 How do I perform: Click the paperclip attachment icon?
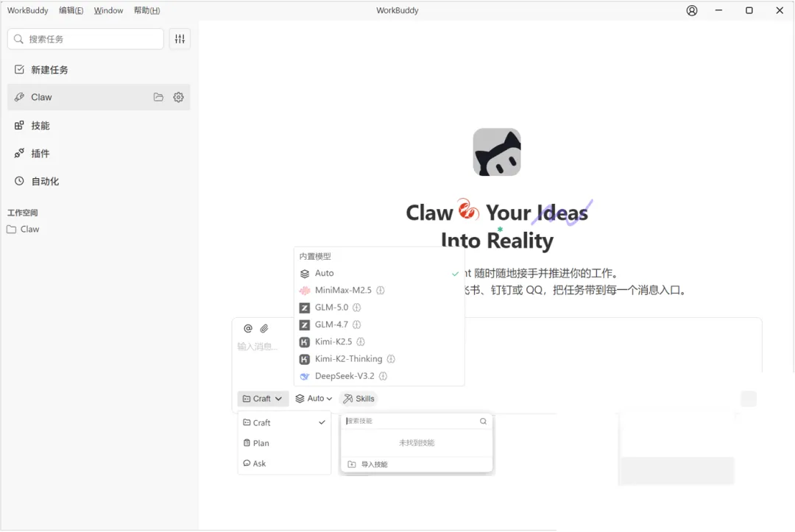[x=264, y=328]
